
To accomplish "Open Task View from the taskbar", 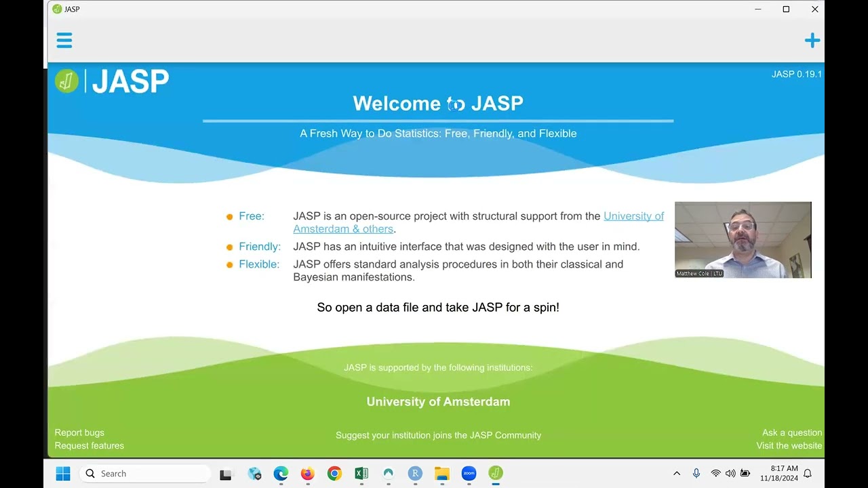I will (x=226, y=474).
